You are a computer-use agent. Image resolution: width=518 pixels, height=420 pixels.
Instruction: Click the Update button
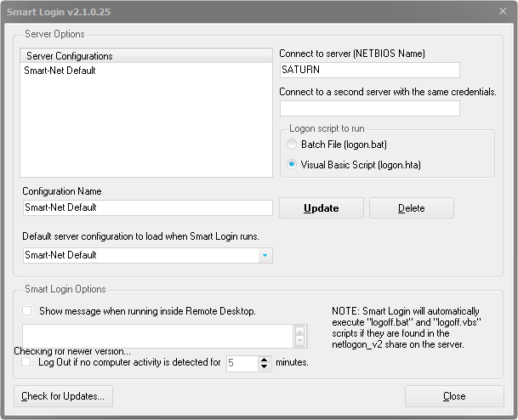[x=322, y=208]
